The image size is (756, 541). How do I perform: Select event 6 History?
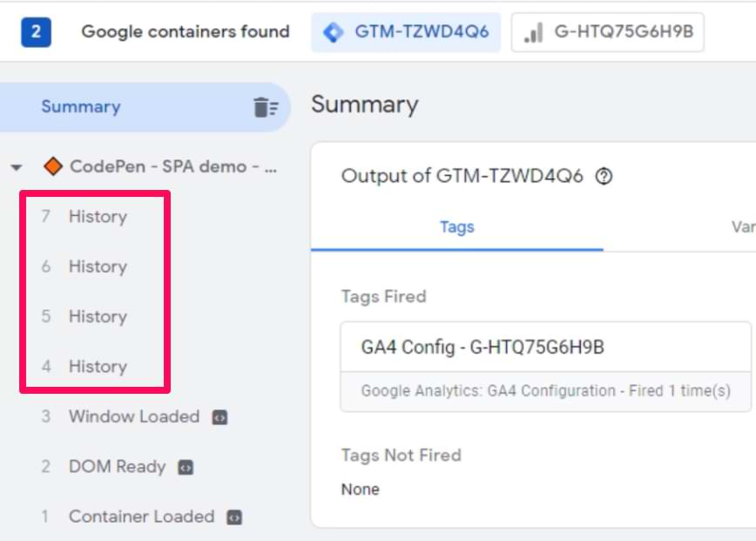click(97, 267)
